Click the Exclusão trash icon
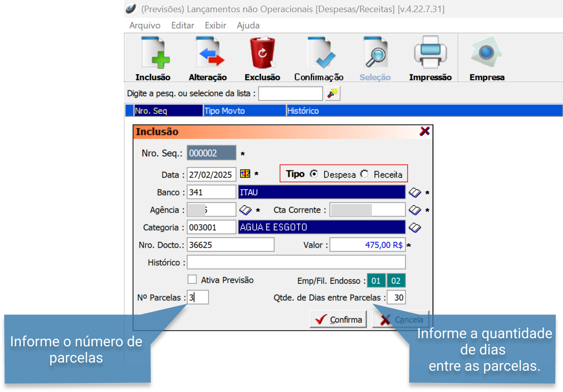This screenshot has width=563, height=392. tap(262, 53)
